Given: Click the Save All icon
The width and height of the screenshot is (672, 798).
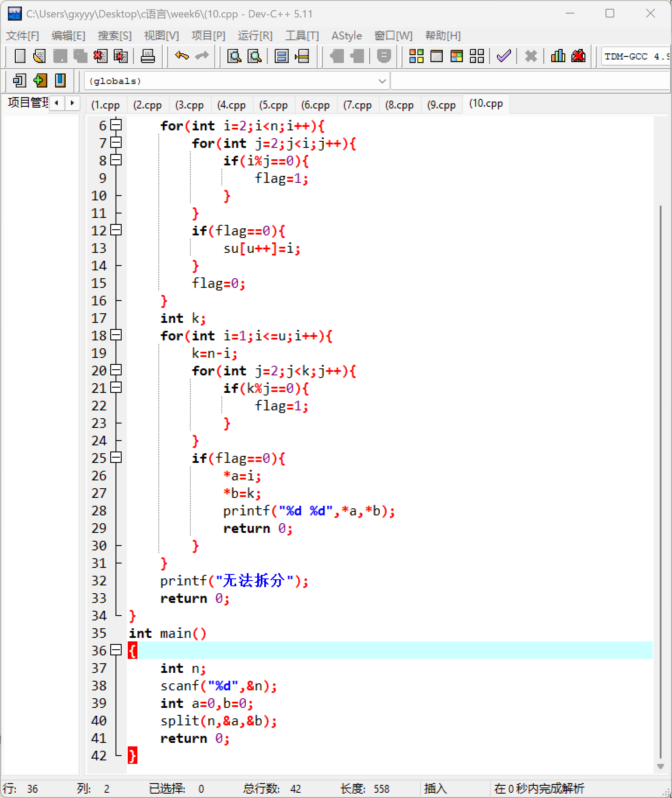Looking at the screenshot, I should 80,56.
